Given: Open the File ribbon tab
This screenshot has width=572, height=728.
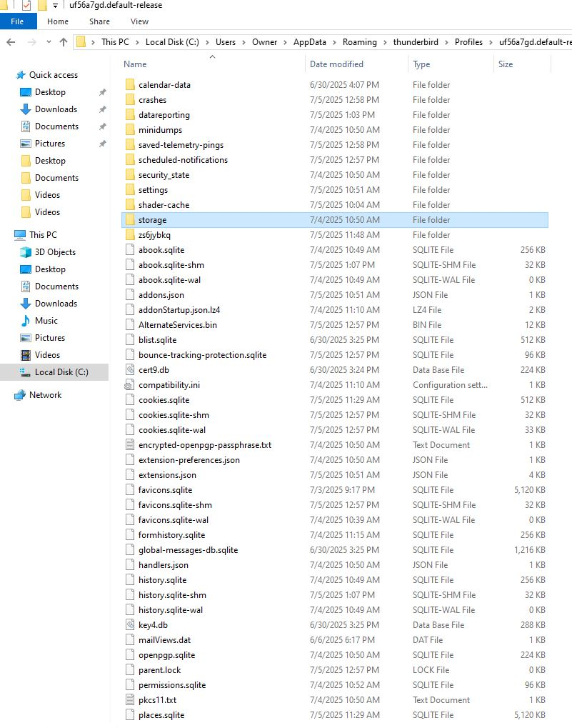Looking at the screenshot, I should 17,21.
